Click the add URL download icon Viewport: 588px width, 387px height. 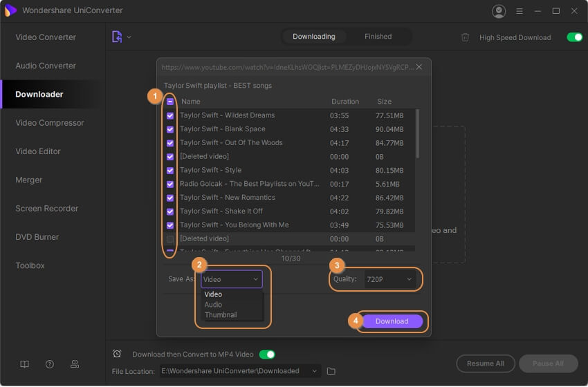click(x=117, y=37)
